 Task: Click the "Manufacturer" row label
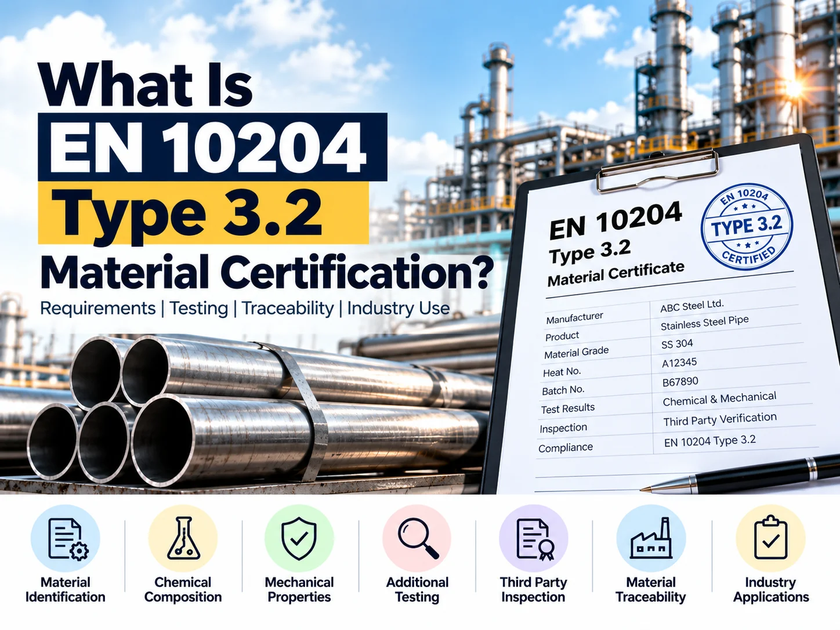574,317
